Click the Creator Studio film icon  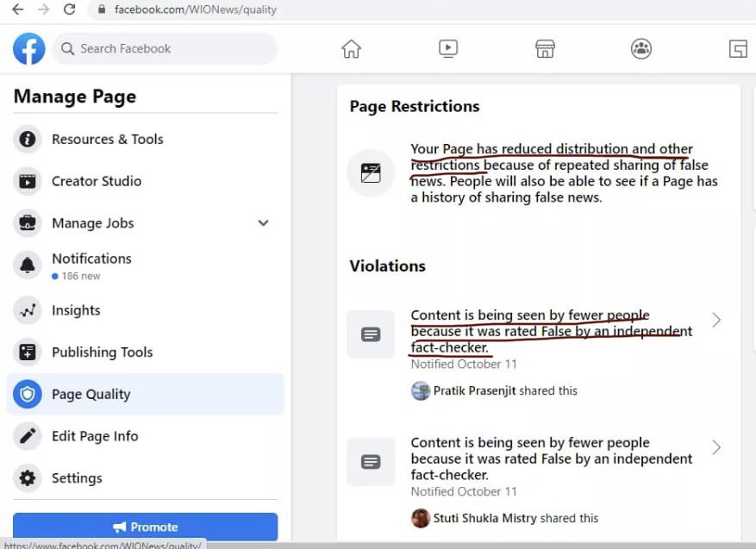28,181
